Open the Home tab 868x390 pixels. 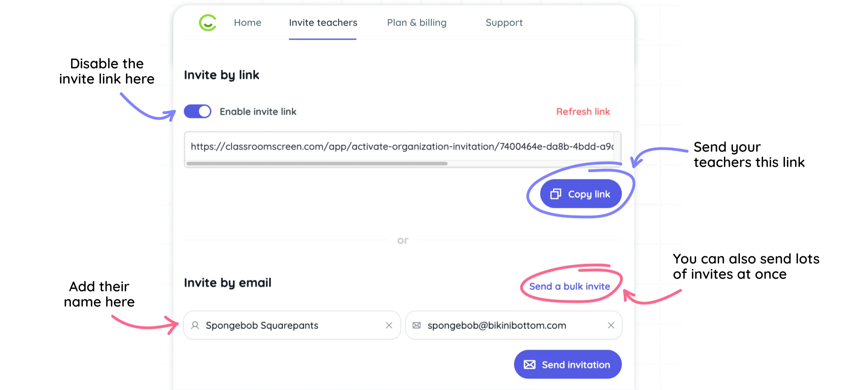tap(248, 23)
